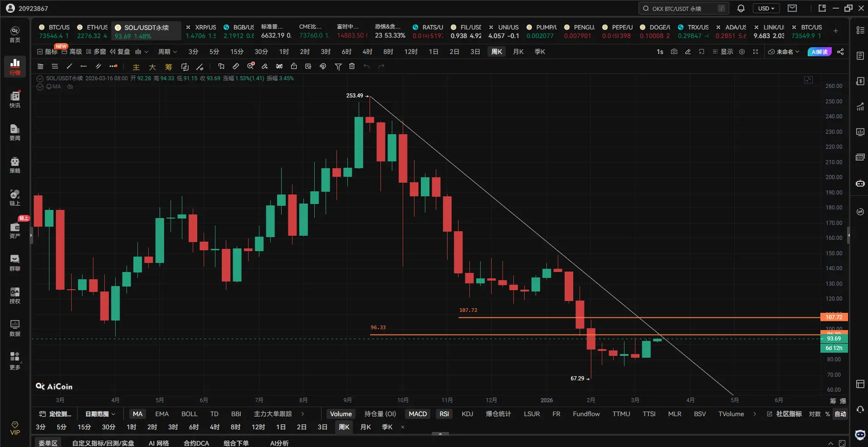
Task: Share the chart using share icon
Action: [840, 52]
